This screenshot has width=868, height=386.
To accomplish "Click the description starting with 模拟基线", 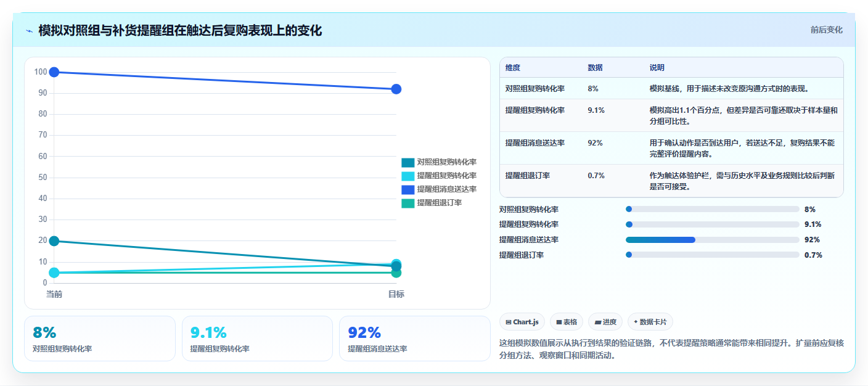I will 729,89.
